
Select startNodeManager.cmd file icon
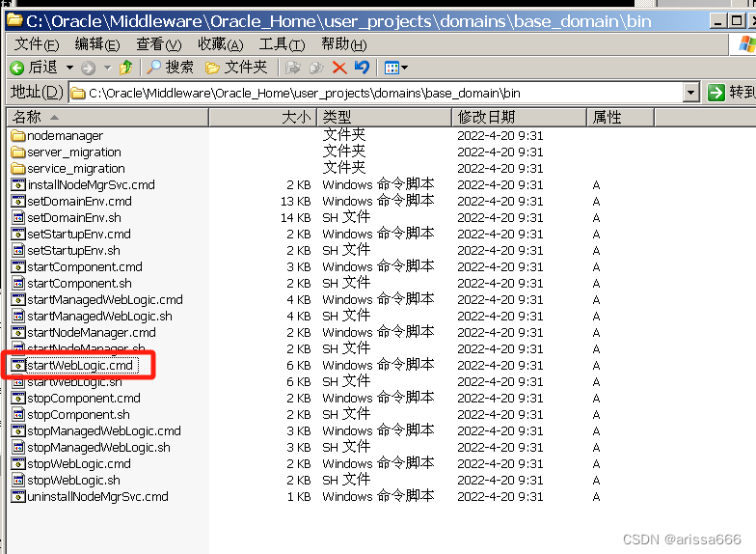tap(17, 332)
